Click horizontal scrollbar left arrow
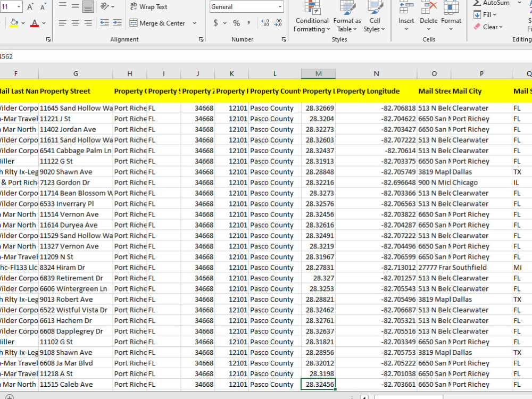Screen dimensions: 532x399 364,397
